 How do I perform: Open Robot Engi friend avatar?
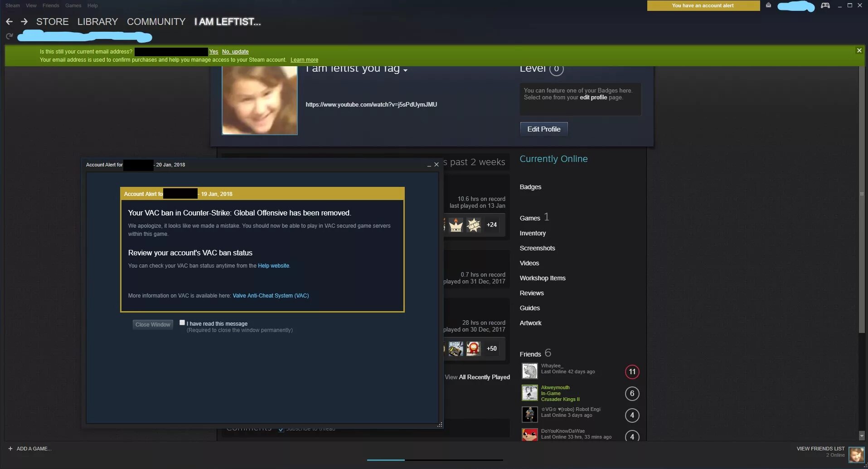tap(529, 415)
